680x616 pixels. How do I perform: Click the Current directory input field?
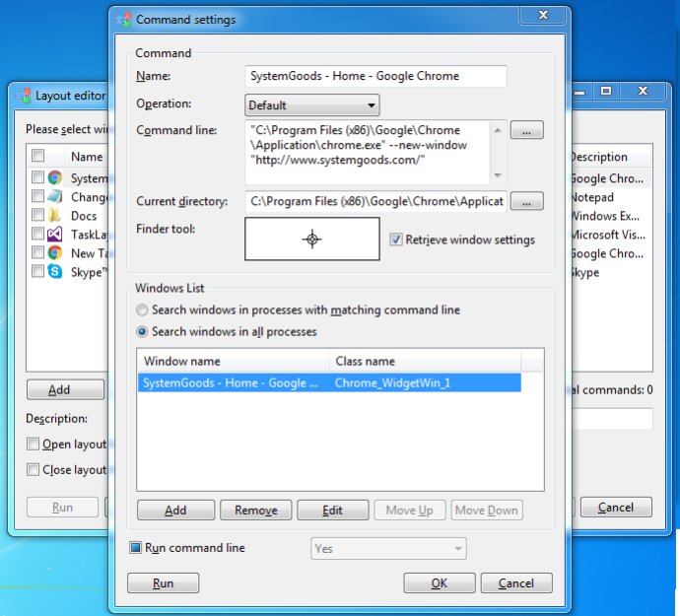pos(375,201)
